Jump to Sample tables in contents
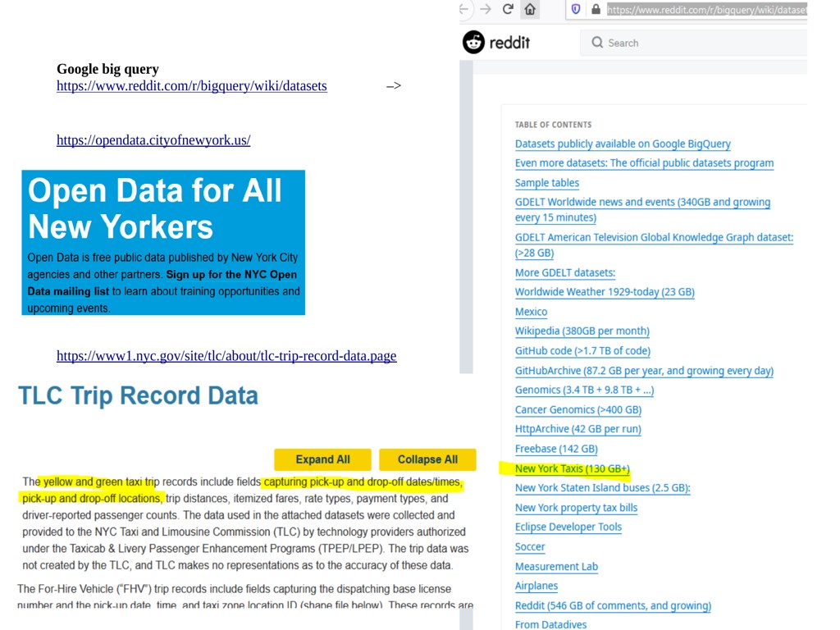The image size is (840, 630). tap(546, 183)
